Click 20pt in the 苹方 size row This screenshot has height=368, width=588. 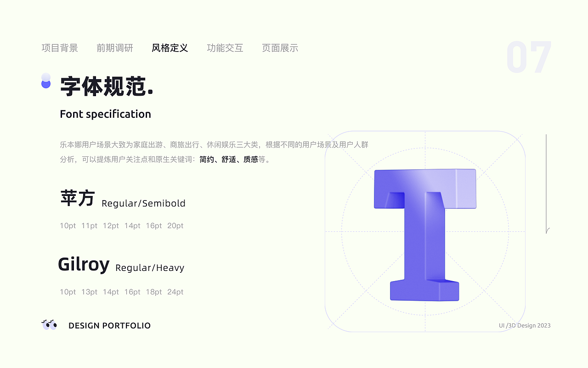coord(175,226)
